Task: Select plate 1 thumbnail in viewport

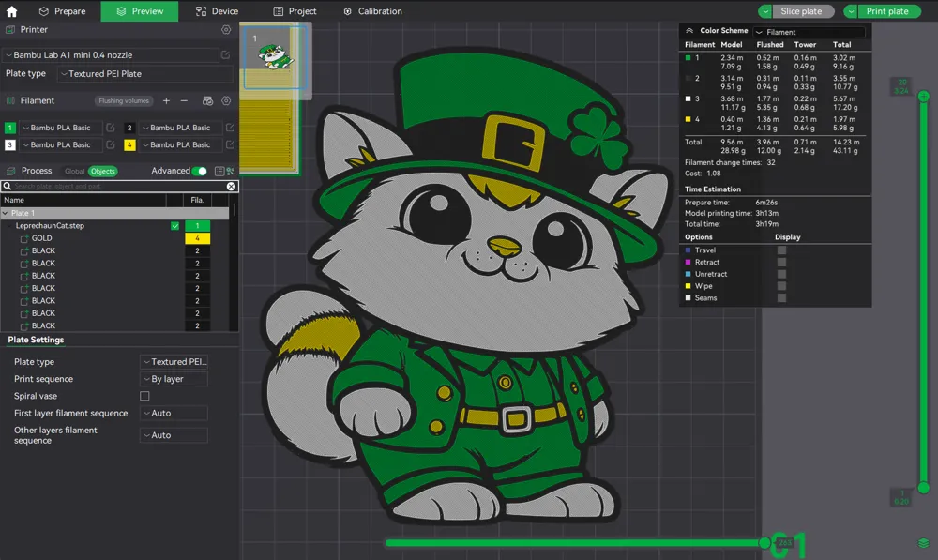Action: 275,57
